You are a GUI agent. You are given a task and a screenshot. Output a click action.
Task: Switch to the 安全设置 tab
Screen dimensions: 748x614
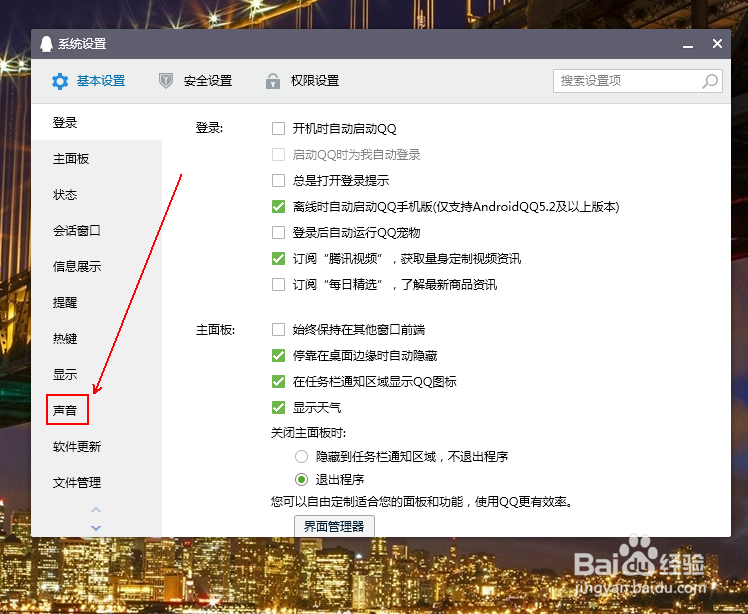[x=195, y=81]
